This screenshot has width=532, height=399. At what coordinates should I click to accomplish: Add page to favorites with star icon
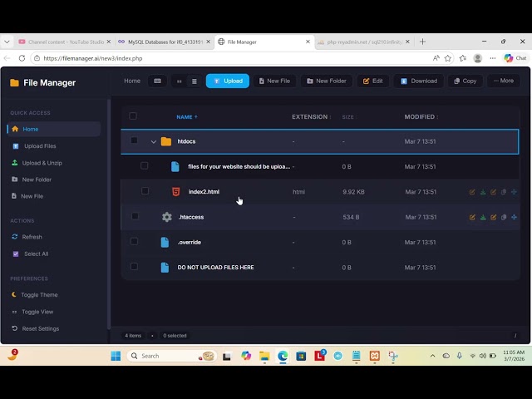pos(448,58)
